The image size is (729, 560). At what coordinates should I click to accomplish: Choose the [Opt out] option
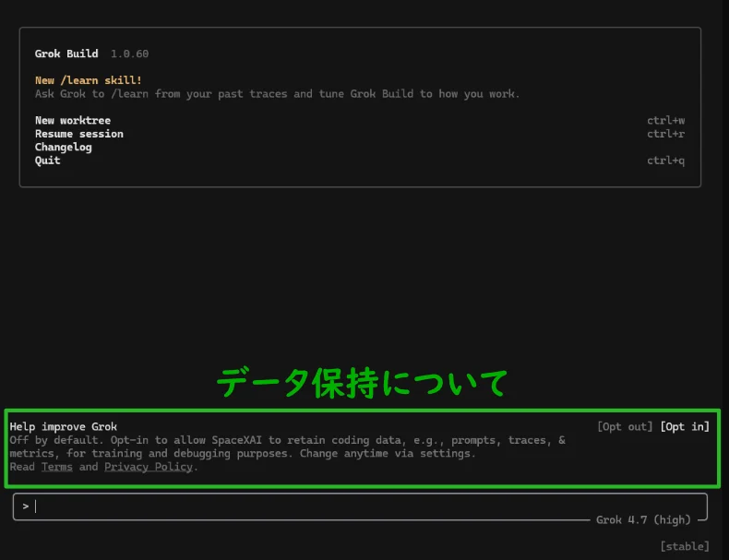[x=625, y=426]
